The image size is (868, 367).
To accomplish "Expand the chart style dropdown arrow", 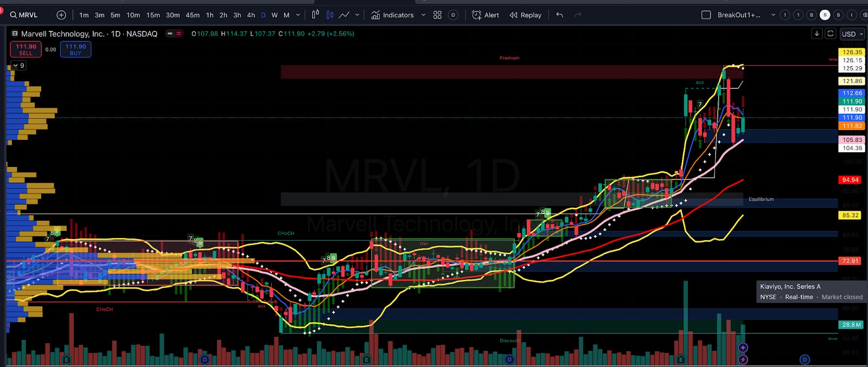I will point(357,15).
